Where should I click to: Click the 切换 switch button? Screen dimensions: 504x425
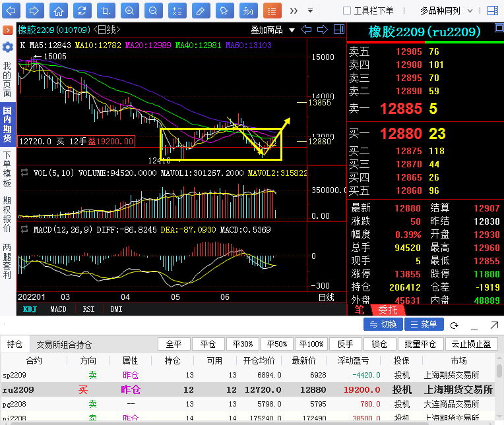(x=383, y=325)
